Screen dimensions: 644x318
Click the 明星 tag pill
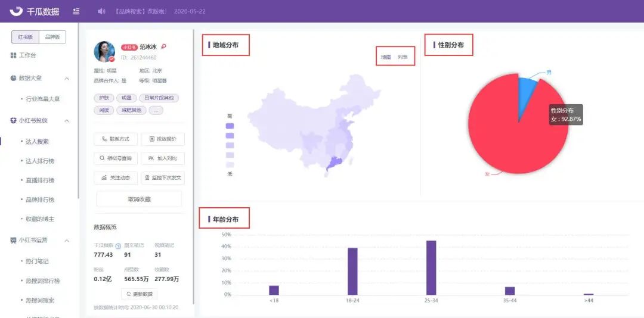point(126,98)
